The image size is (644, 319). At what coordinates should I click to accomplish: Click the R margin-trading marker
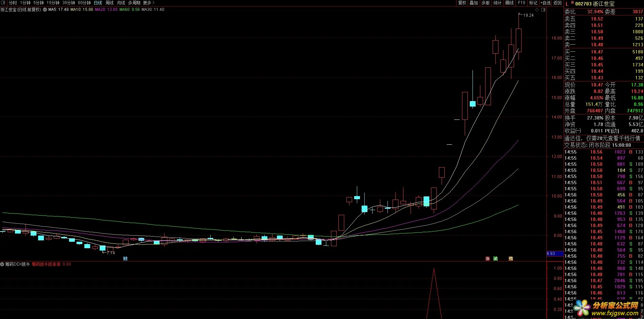(573, 3)
